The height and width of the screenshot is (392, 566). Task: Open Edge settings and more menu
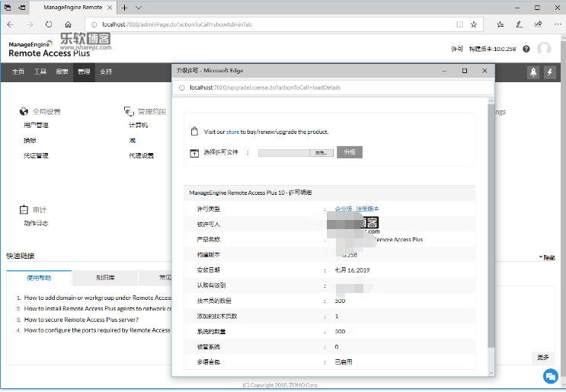558,24
